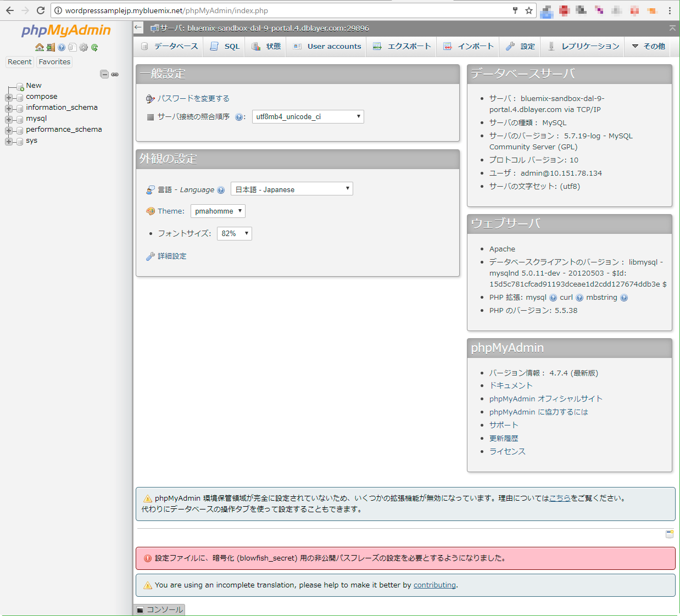Click New in the database tree
Image resolution: width=680 pixels, height=616 pixels.
[34, 86]
